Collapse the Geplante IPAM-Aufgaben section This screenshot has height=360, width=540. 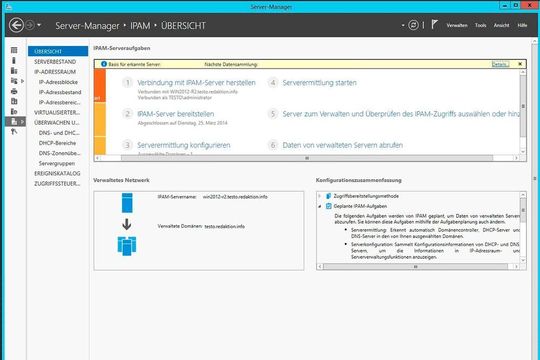click(320, 206)
